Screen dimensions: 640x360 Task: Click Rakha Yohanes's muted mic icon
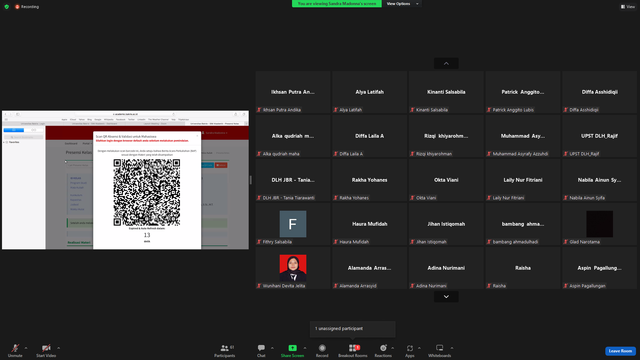point(336,198)
